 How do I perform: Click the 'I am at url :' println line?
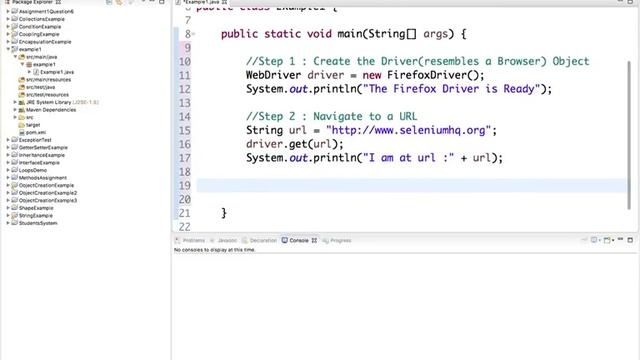pos(374,158)
